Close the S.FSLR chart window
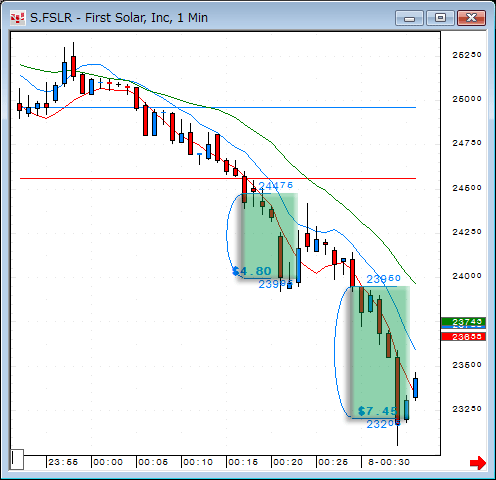The image size is (496, 480). [471, 18]
